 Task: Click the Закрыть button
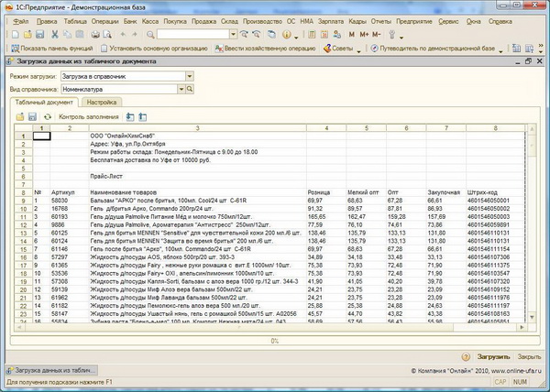click(529, 357)
